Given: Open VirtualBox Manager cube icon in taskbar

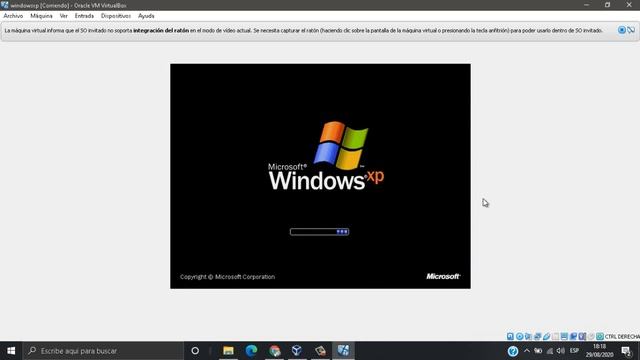Looking at the screenshot, I should 297,351.
